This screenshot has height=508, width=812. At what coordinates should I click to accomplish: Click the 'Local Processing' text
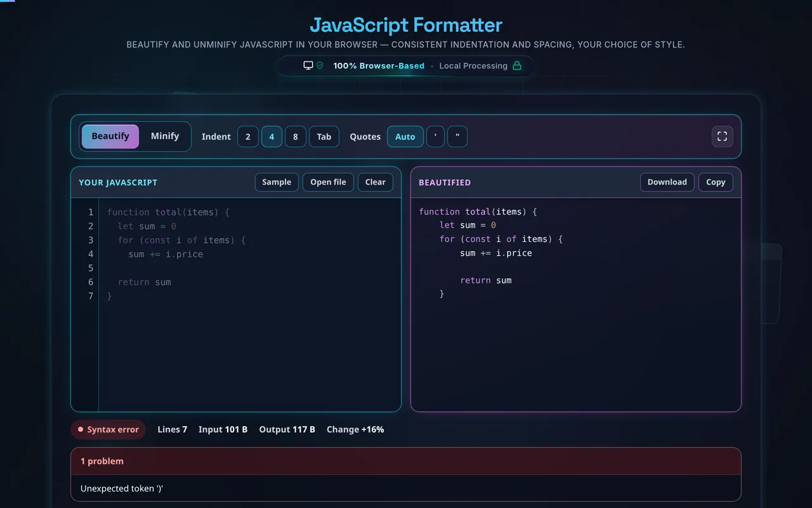click(473, 65)
